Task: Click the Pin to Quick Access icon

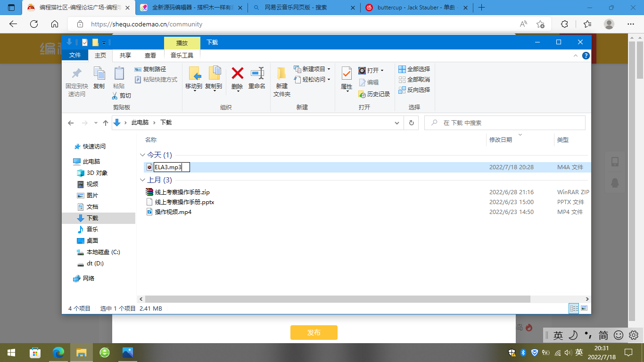Action: (x=76, y=74)
